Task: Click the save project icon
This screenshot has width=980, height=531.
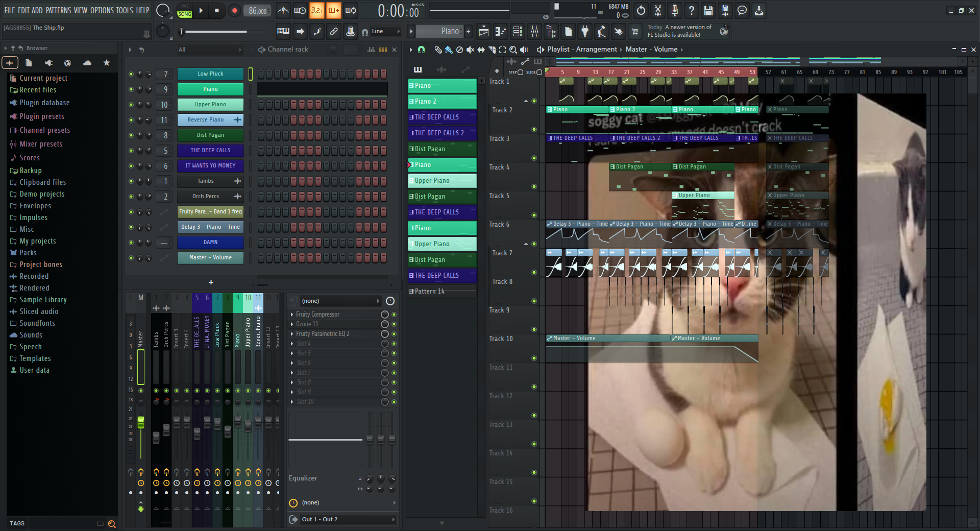Action: point(708,10)
